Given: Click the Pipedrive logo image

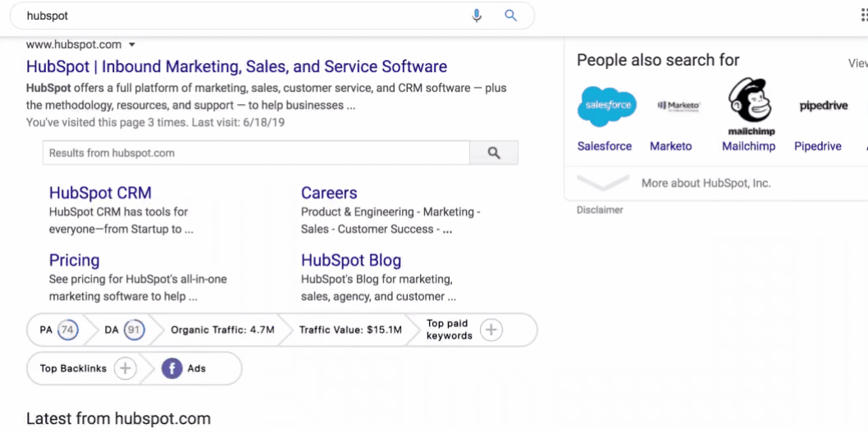Looking at the screenshot, I should click(x=823, y=106).
